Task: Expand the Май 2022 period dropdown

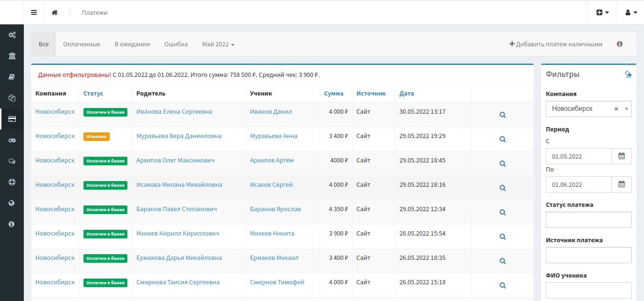Action: 218,44
